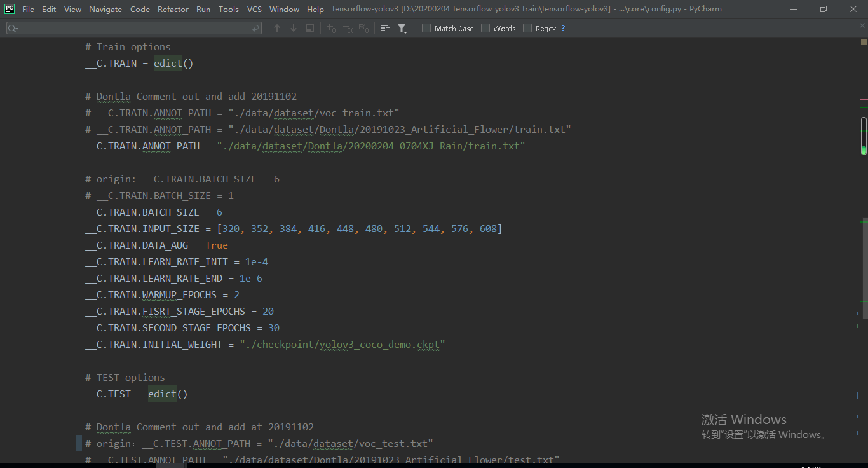Click the '# TEST options' comment
This screenshot has height=468, width=868.
tap(125, 378)
